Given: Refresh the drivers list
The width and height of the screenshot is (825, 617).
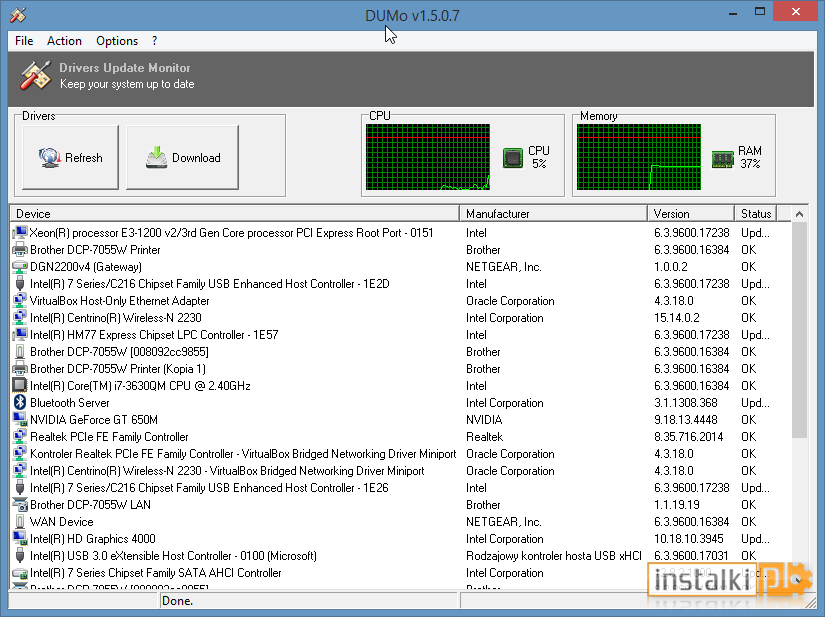Looking at the screenshot, I should [x=71, y=157].
